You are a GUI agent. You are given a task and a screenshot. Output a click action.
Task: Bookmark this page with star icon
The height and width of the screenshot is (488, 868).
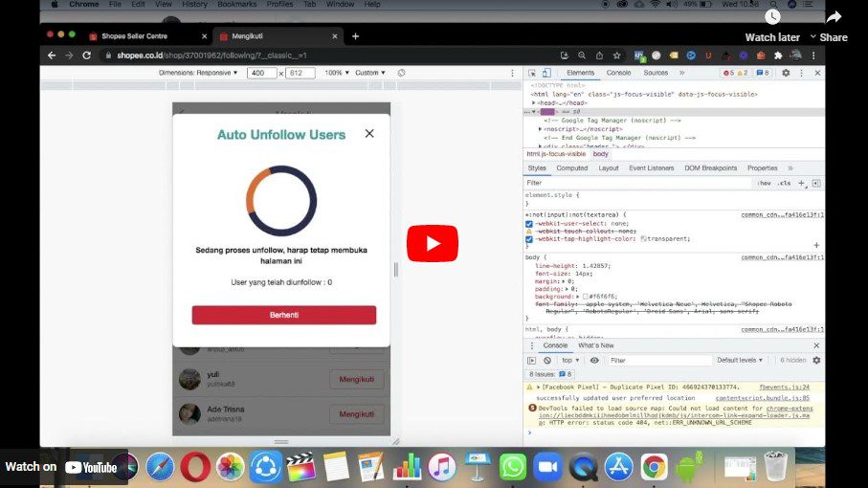pos(616,55)
